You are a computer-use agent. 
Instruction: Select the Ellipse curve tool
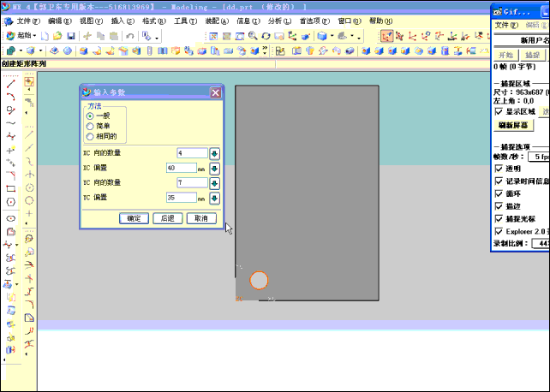[x=11, y=218]
